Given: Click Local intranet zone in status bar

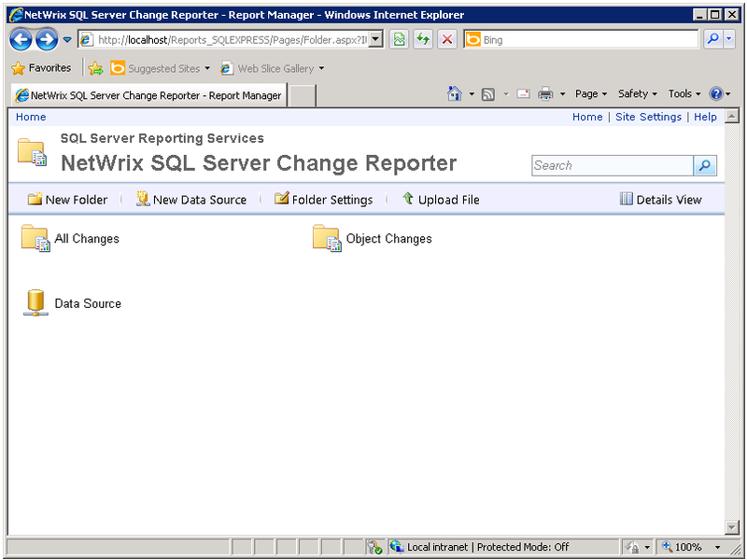Looking at the screenshot, I should (x=479, y=547).
